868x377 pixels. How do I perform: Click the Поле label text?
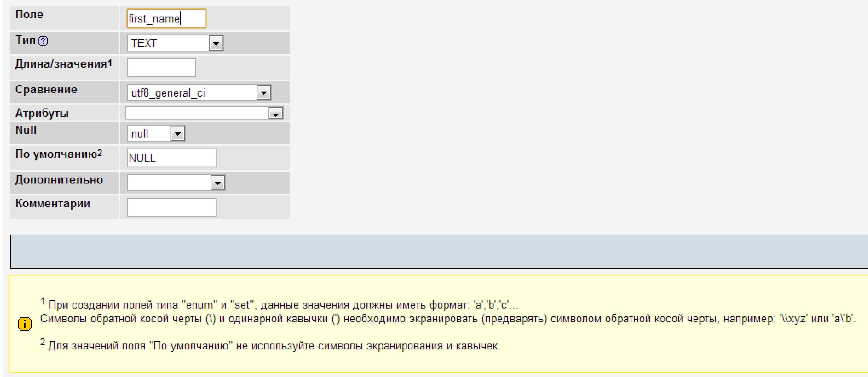[30, 15]
